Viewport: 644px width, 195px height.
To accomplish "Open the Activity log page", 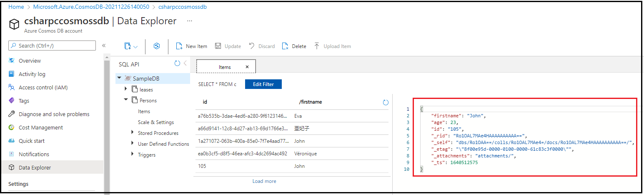I will point(32,74).
